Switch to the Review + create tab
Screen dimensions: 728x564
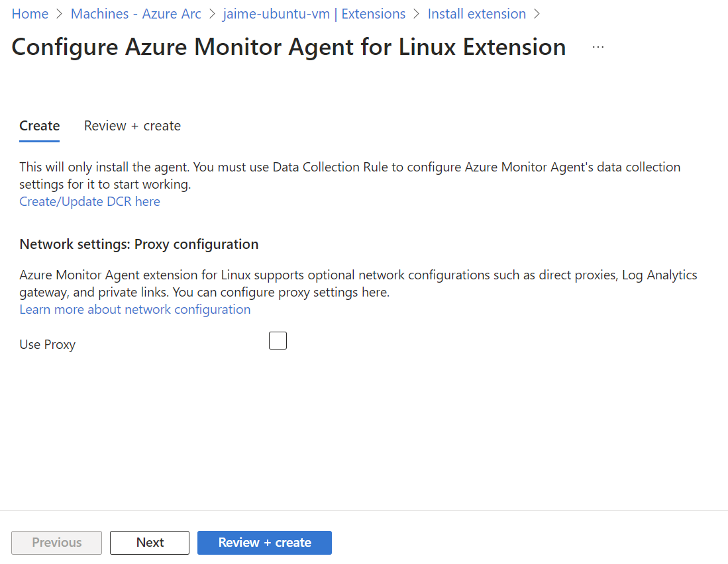tap(132, 125)
